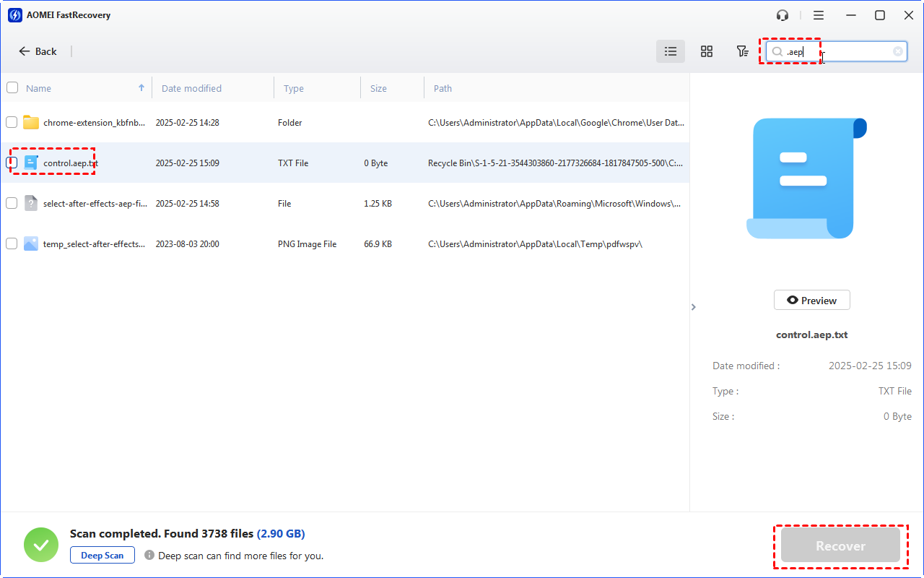
Task: Sort files by Path column
Action: (x=443, y=88)
